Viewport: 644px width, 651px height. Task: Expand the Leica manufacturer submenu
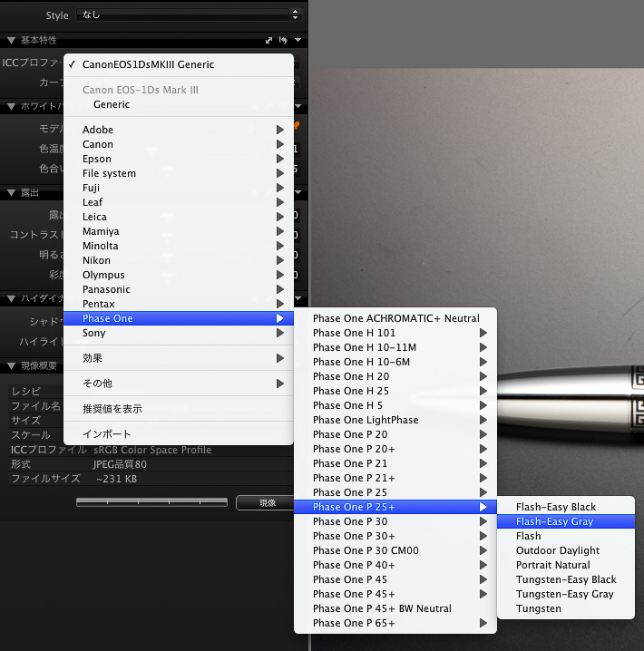[94, 217]
